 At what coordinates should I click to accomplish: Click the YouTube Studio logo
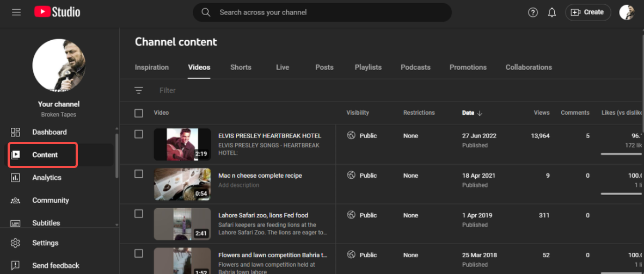pos(57,12)
